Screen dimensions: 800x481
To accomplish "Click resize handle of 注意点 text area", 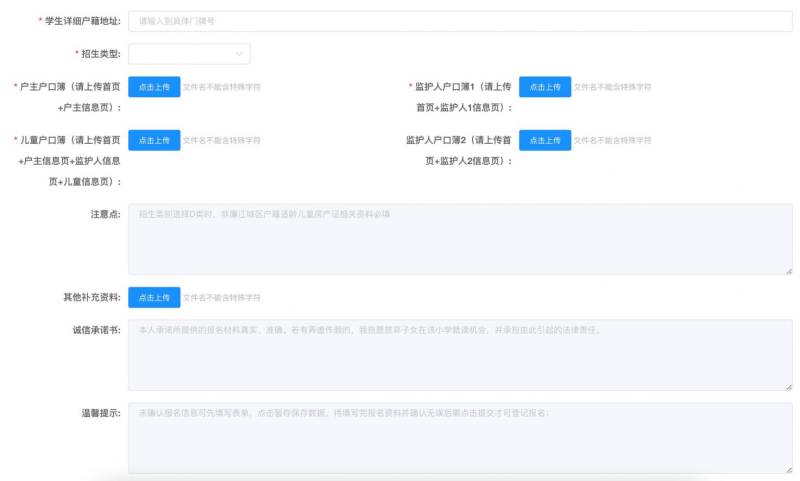I will (x=788, y=270).
